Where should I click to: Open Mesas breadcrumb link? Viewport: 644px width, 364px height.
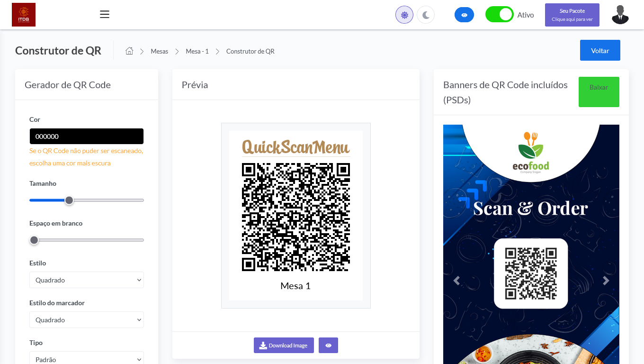[160, 51]
